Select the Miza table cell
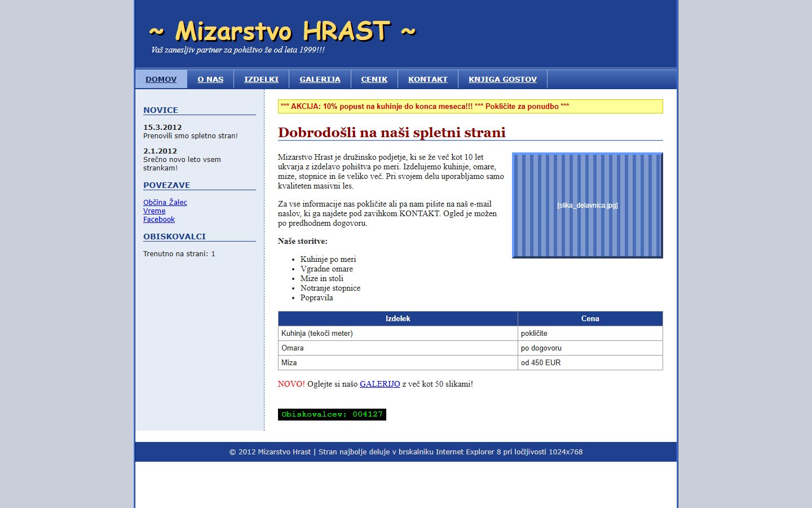 (x=398, y=362)
